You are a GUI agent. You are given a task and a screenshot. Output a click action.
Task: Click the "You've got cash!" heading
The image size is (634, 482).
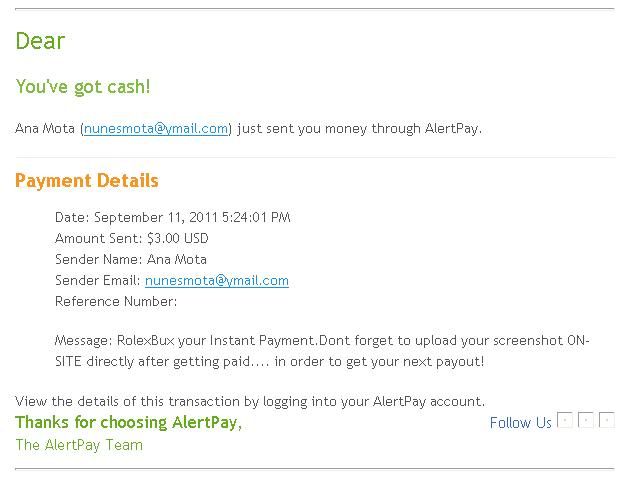[x=83, y=86]
